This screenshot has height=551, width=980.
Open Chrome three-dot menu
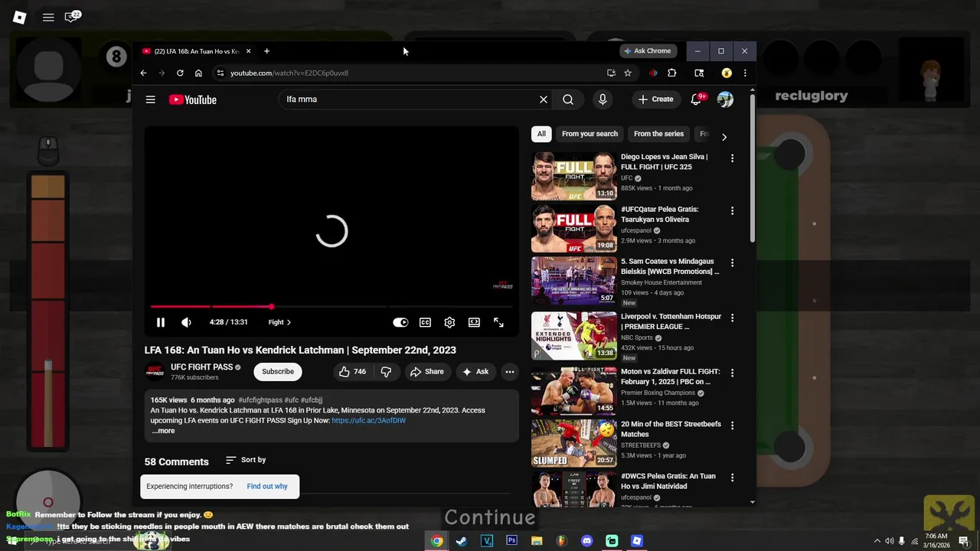click(x=745, y=73)
